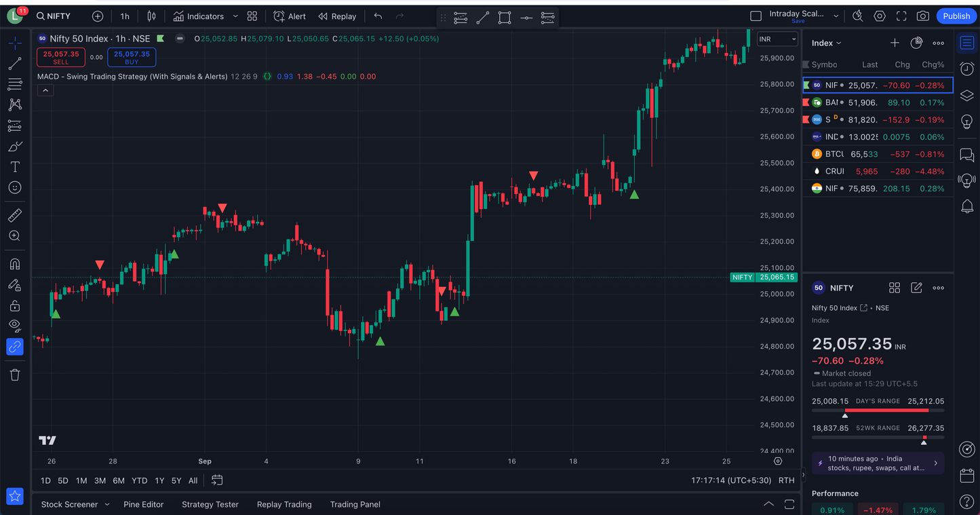The width and height of the screenshot is (980, 515).
Task: Remove objects with trash icon
Action: (x=15, y=375)
